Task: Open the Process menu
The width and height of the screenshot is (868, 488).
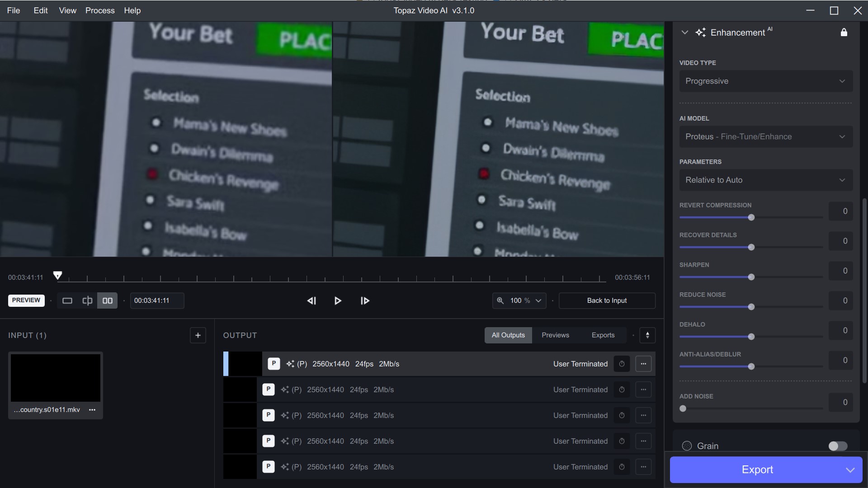Action: (x=100, y=10)
